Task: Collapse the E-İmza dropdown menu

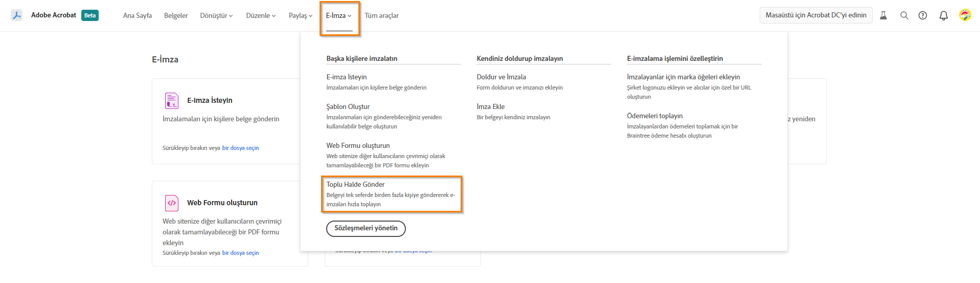Action: (x=339, y=16)
